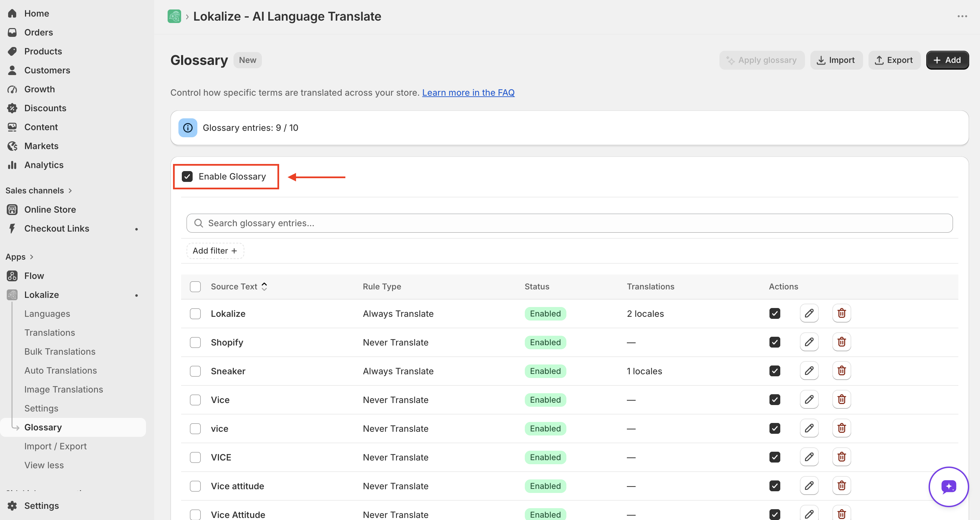Edit the uppercase VICE entry

pos(809,457)
